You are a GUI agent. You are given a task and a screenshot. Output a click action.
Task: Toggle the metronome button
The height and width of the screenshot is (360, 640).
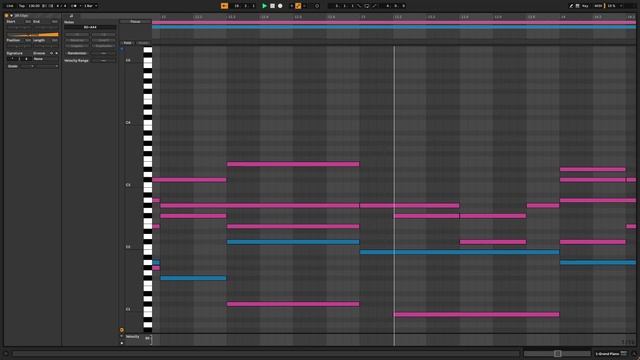[x=74, y=6]
